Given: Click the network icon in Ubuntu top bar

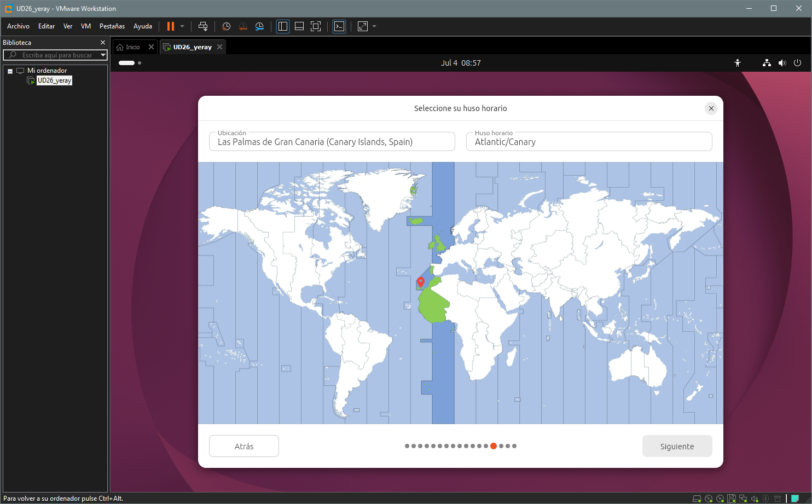Looking at the screenshot, I should point(767,63).
